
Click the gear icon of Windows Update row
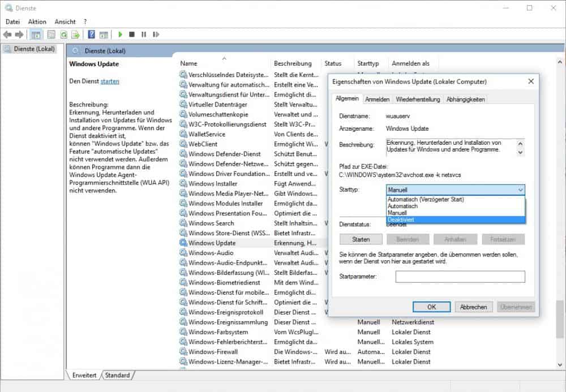pos(183,243)
